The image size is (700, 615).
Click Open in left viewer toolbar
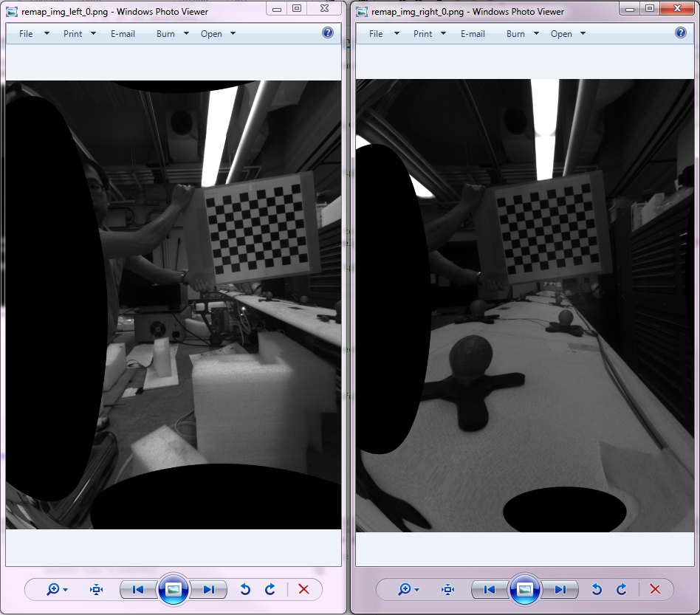(211, 34)
